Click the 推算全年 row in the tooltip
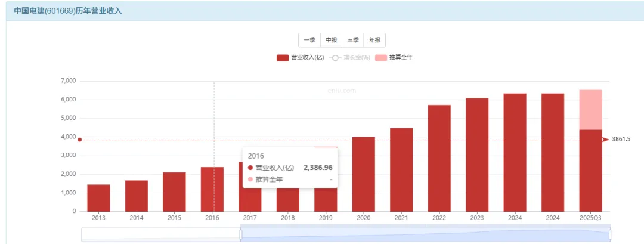Viewport: 644px width, 244px height. tap(290, 180)
